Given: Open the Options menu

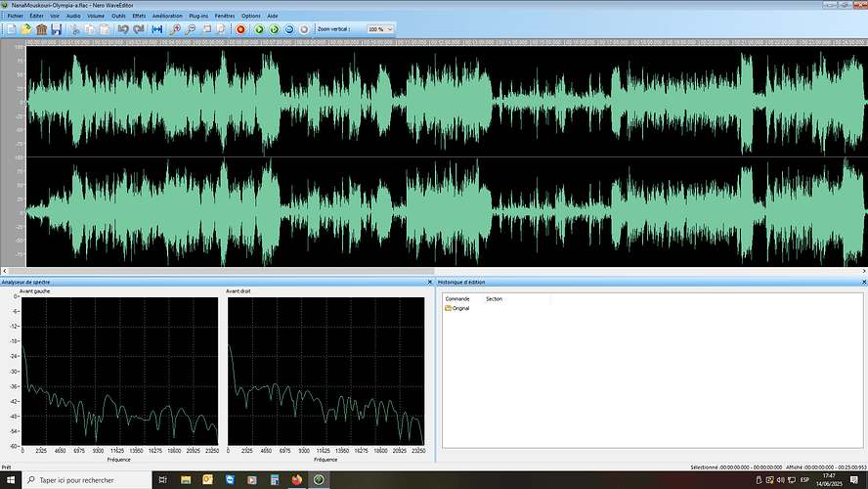Looking at the screenshot, I should [251, 16].
